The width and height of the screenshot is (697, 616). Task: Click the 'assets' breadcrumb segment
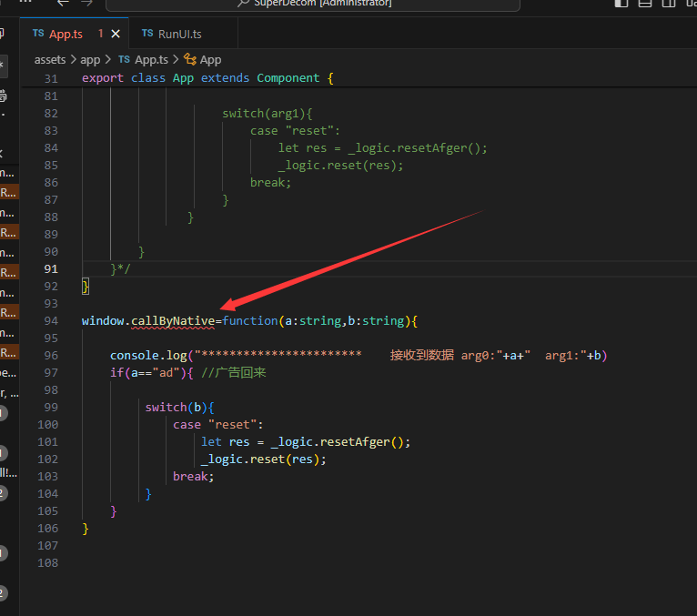click(50, 59)
